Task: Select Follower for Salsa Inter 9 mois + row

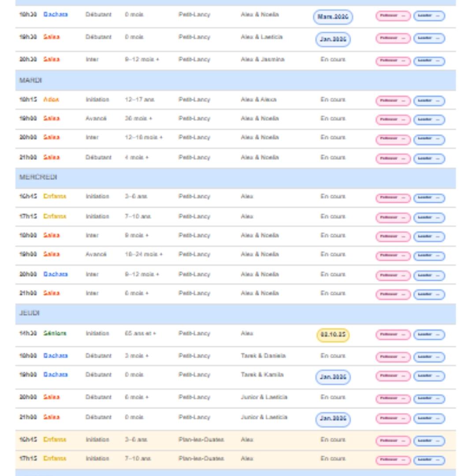Action: click(x=393, y=237)
